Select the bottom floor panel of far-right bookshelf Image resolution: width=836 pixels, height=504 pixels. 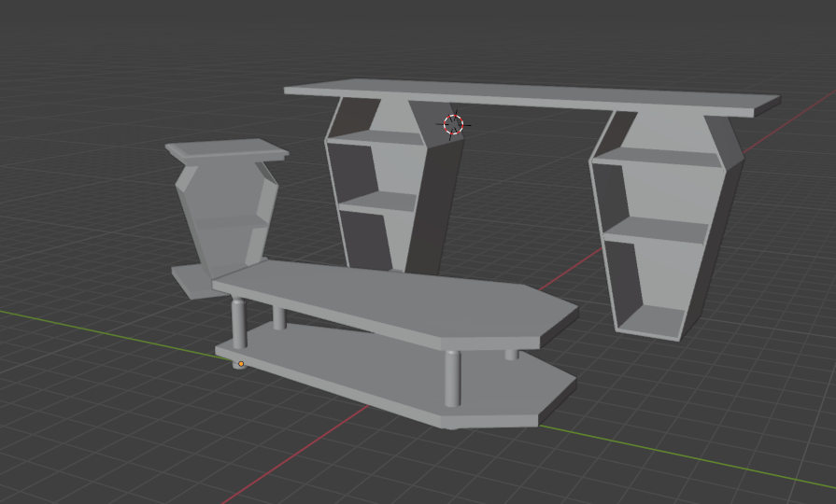(x=652, y=321)
